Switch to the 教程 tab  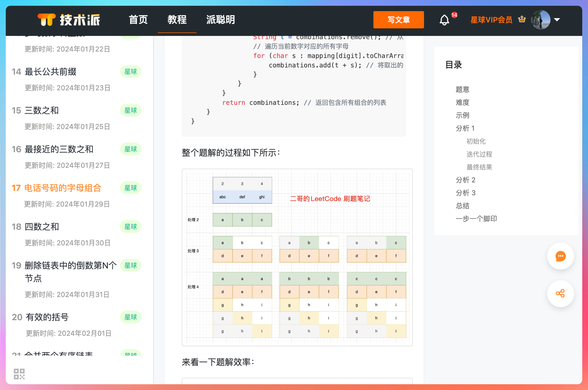click(177, 20)
